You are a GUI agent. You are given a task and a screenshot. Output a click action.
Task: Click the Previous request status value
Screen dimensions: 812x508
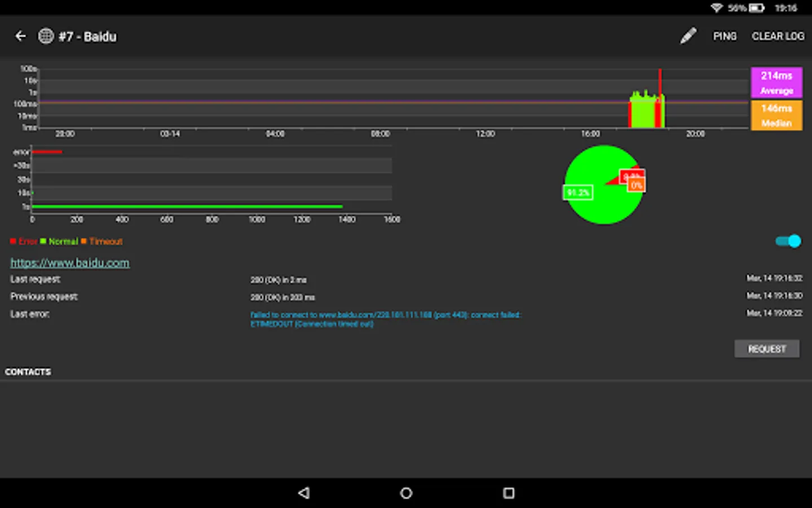point(283,297)
